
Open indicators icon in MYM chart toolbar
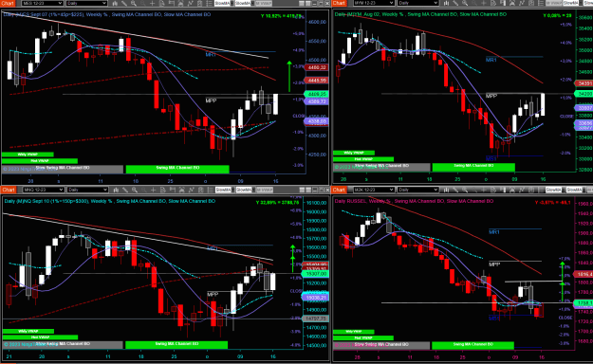(x=522, y=3)
